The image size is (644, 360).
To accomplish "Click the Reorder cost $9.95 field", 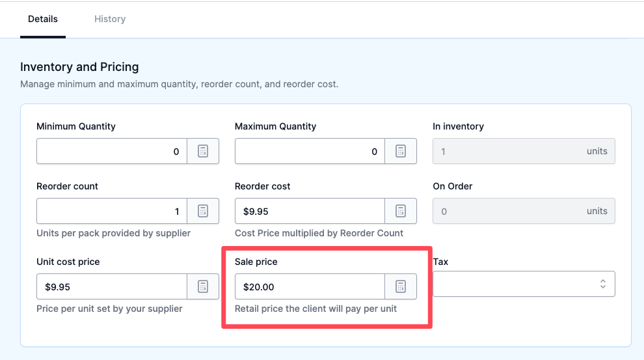I will (x=310, y=211).
